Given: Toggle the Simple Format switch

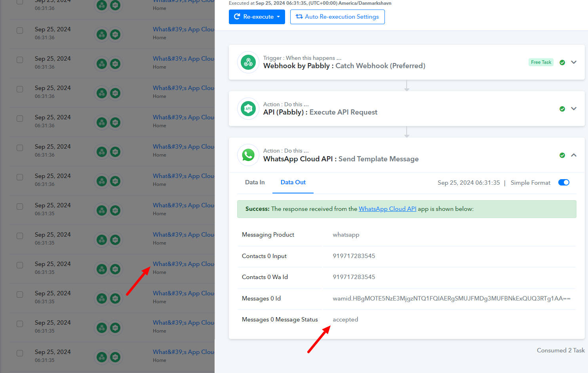Looking at the screenshot, I should (x=564, y=182).
